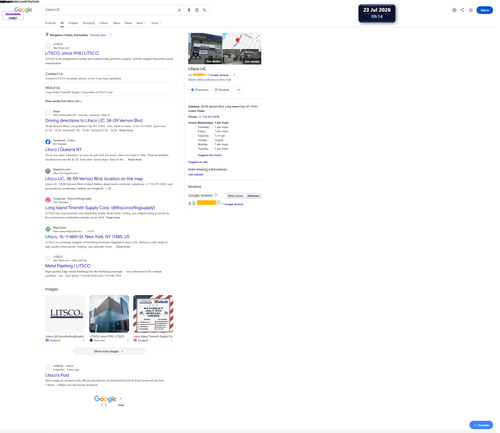Open the About Us sitelink
This screenshot has height=433, width=500.
click(53, 88)
